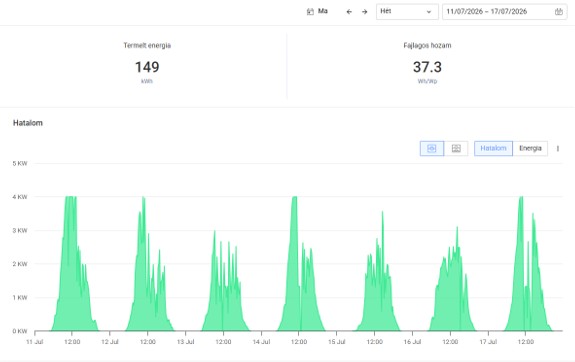Click the 17 Jul axis date label
This screenshot has height=362, width=575.
click(488, 342)
